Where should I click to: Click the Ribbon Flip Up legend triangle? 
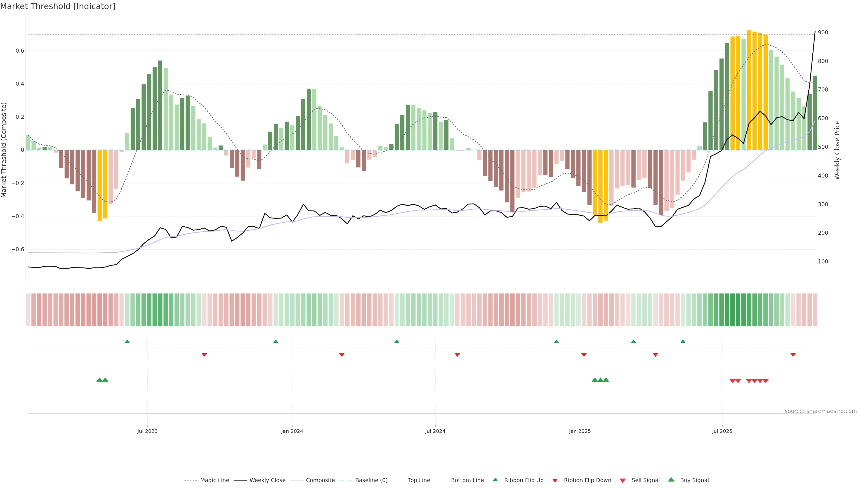click(x=495, y=480)
